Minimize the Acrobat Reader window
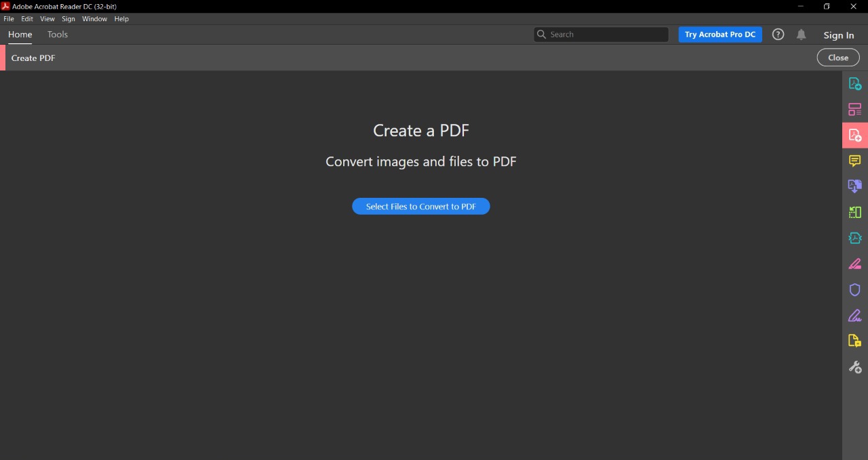This screenshot has width=868, height=460. [x=801, y=6]
